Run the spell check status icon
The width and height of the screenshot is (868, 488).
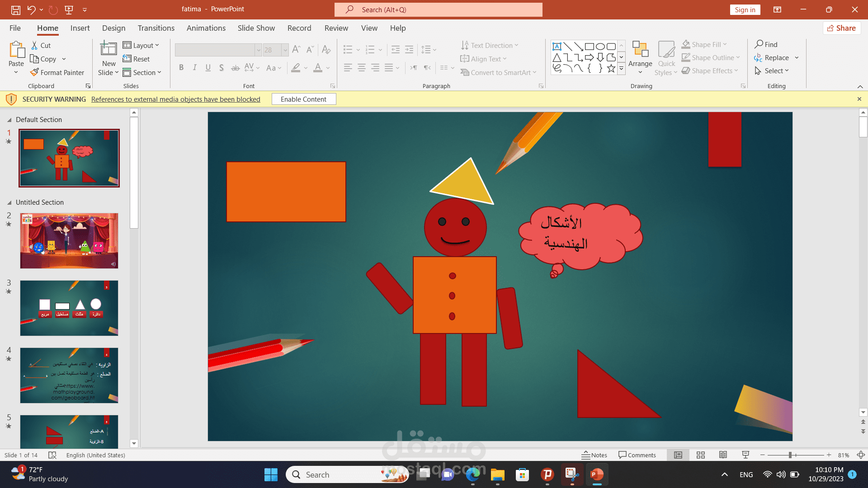click(52, 455)
